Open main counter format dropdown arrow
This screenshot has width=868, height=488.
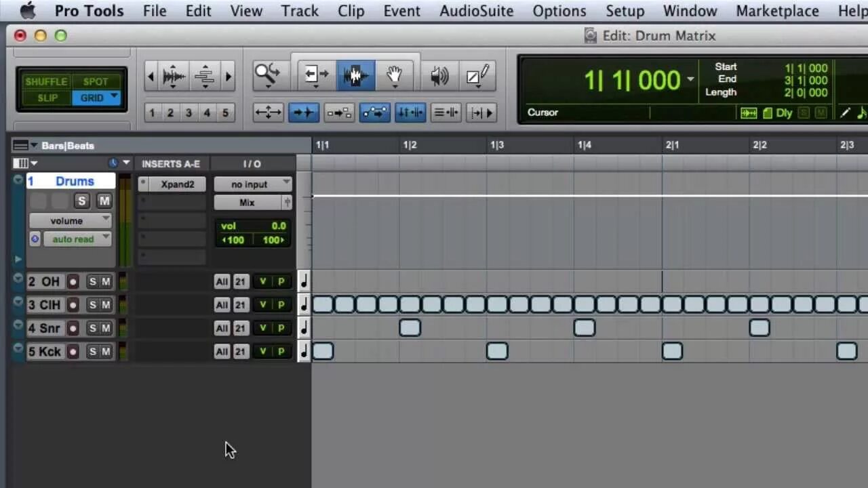690,79
